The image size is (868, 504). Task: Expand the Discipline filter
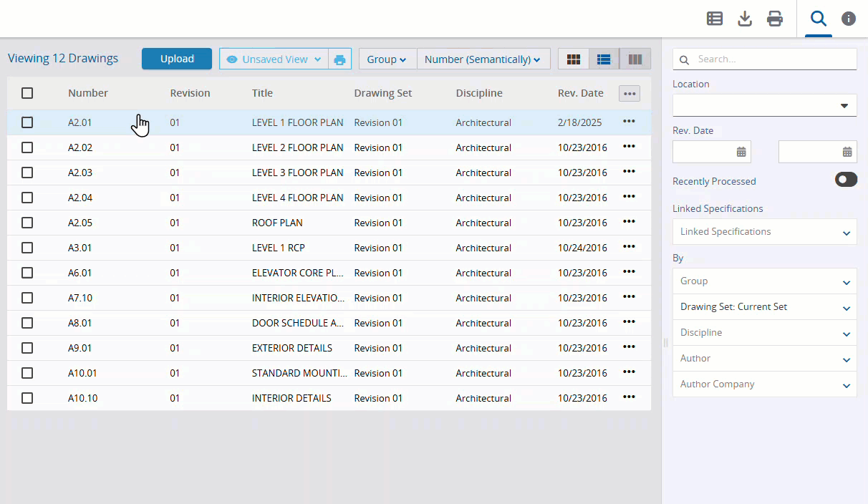click(764, 333)
